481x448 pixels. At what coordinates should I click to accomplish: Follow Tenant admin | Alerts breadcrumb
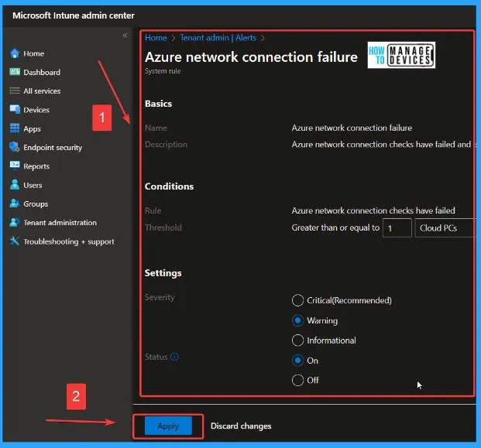218,38
